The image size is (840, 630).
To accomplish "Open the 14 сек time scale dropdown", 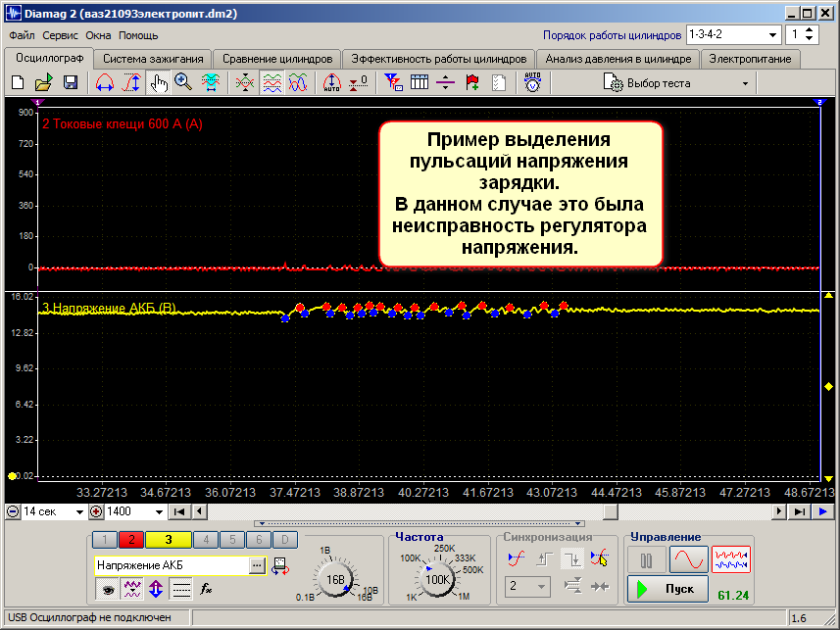I will [79, 512].
